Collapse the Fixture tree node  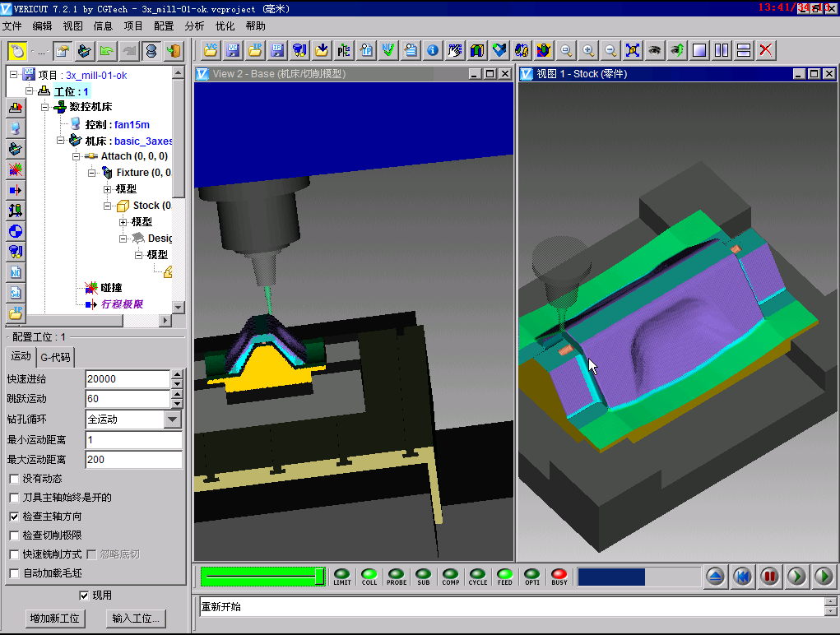[91, 173]
